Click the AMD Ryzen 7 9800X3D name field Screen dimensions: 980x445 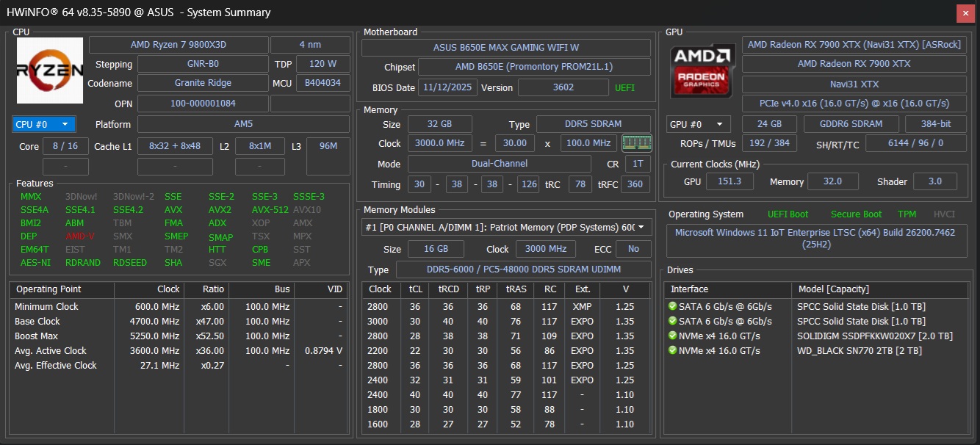tap(179, 45)
